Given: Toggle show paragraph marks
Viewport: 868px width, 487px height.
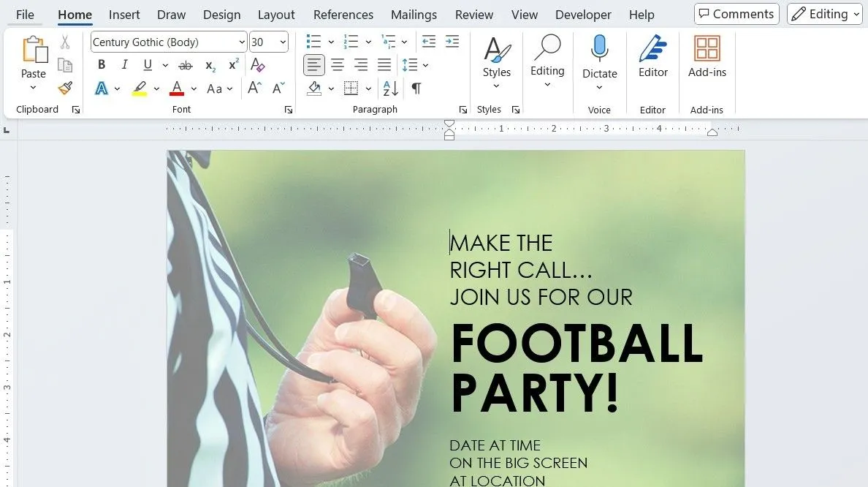Looking at the screenshot, I should (416, 88).
